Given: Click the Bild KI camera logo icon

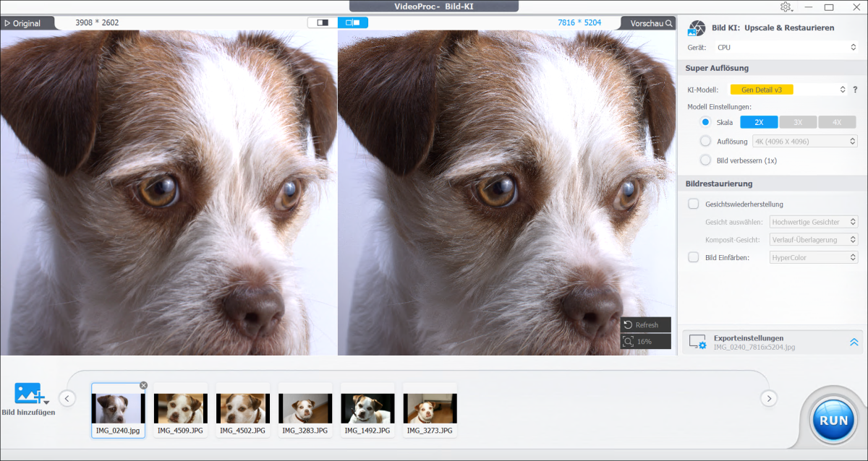Looking at the screenshot, I should point(697,27).
